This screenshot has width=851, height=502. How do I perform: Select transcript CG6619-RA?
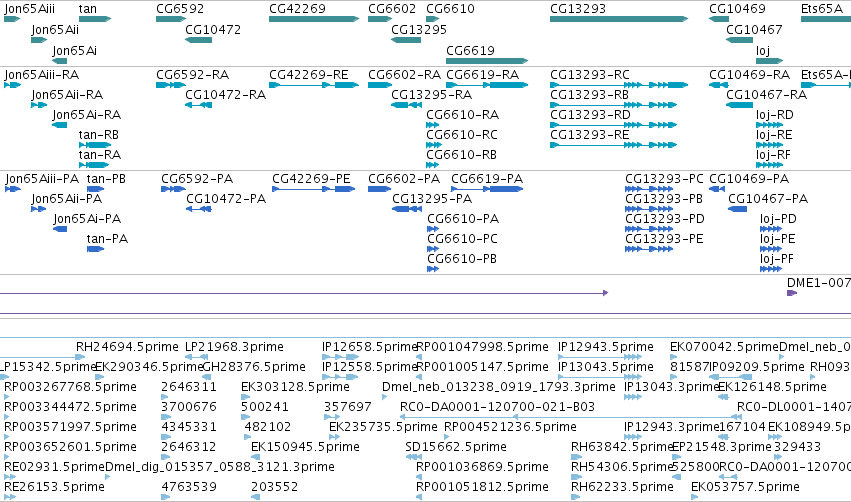[x=482, y=75]
